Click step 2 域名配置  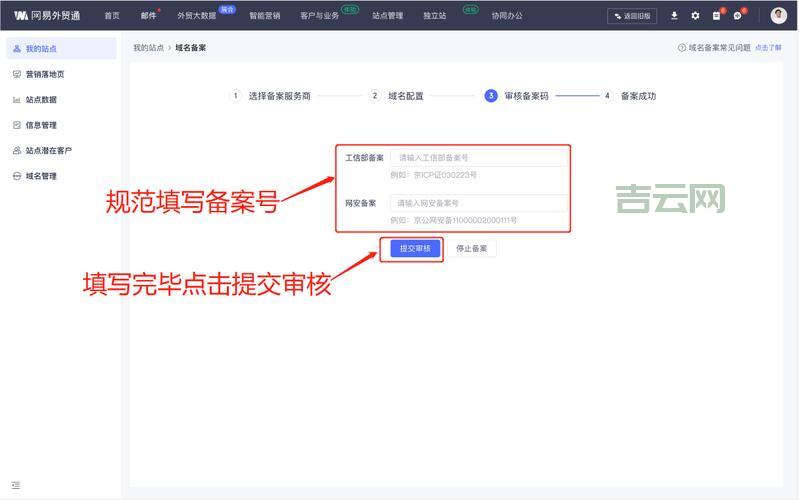tap(396, 96)
